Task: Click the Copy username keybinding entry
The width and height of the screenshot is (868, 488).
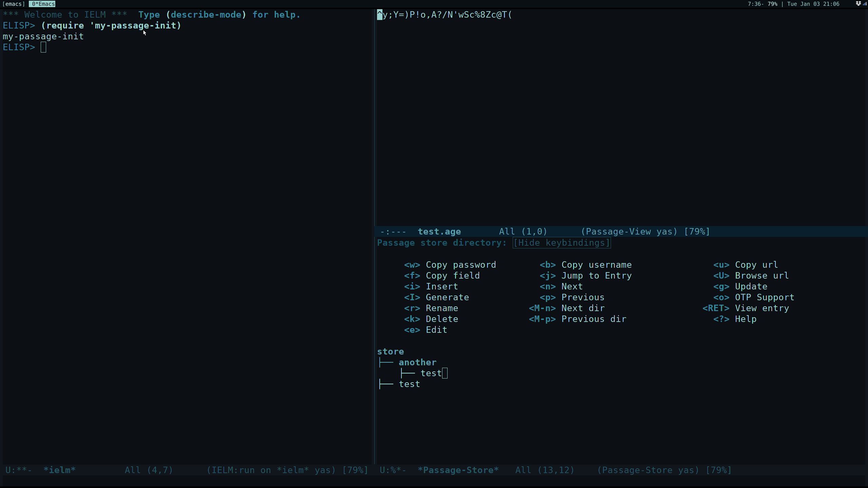Action: pos(596,265)
